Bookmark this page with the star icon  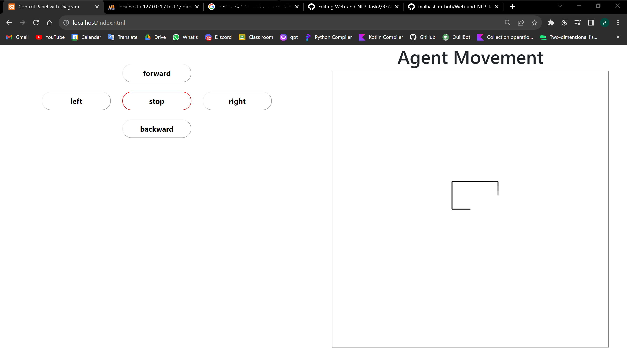pos(534,22)
